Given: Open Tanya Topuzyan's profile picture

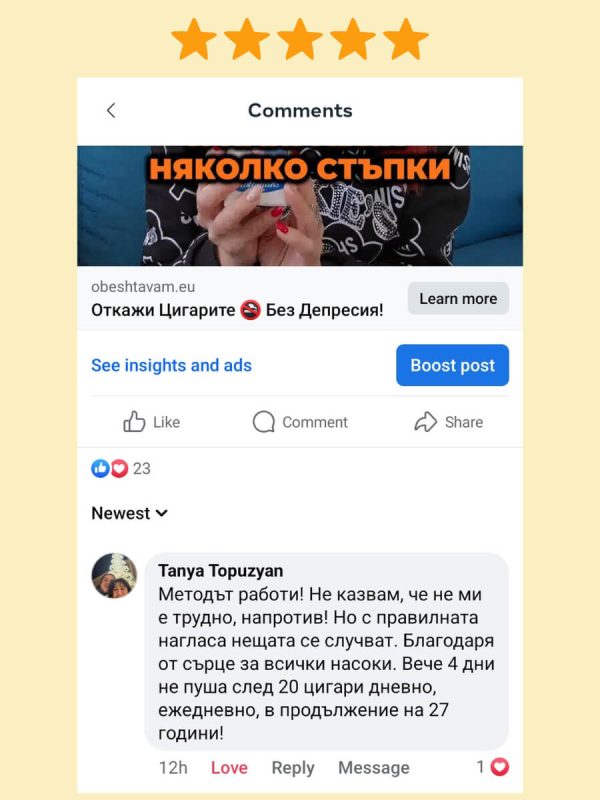Looking at the screenshot, I should point(114,576).
